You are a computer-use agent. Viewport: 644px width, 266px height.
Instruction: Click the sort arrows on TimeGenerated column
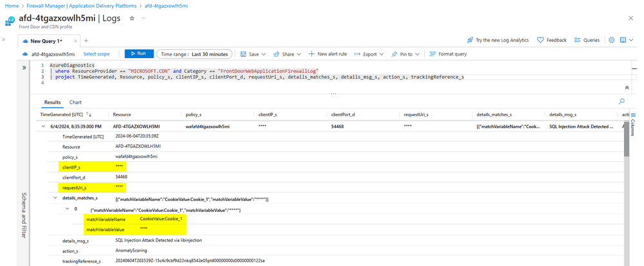[88, 114]
